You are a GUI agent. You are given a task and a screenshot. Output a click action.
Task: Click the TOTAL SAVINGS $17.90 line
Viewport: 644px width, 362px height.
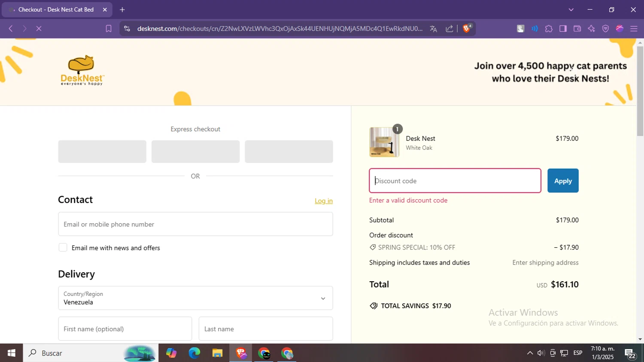[410, 306]
